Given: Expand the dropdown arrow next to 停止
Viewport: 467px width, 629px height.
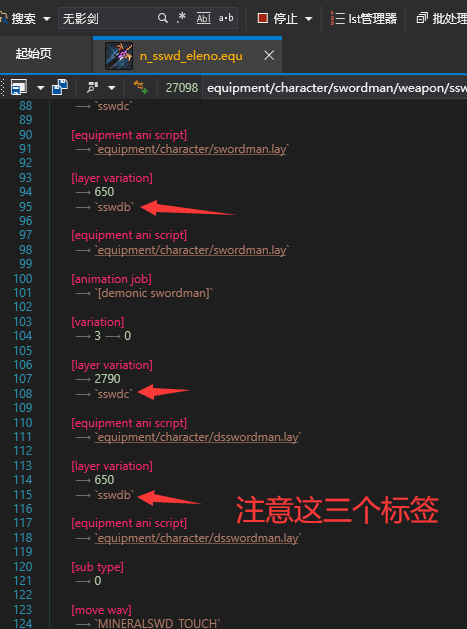Looking at the screenshot, I should pyautogui.click(x=309, y=18).
